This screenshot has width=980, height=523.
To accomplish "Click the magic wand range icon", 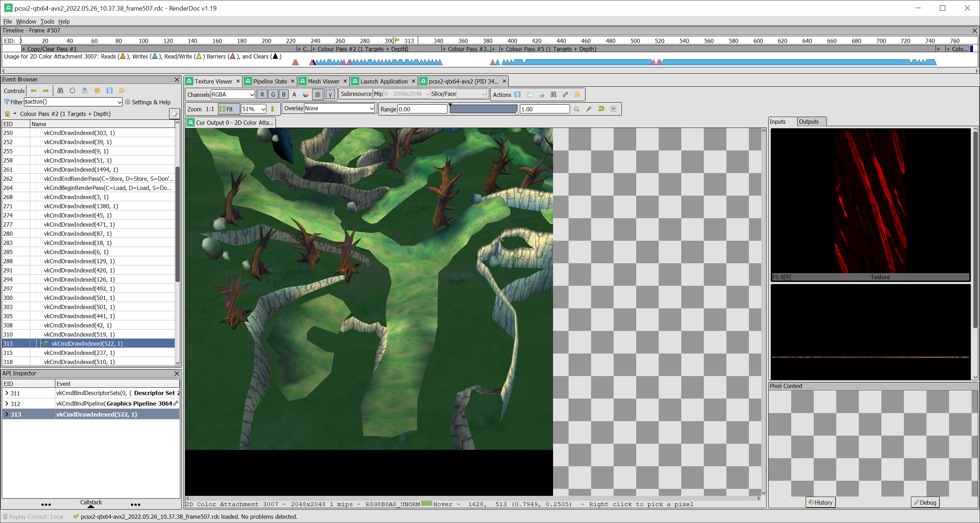I will [589, 109].
